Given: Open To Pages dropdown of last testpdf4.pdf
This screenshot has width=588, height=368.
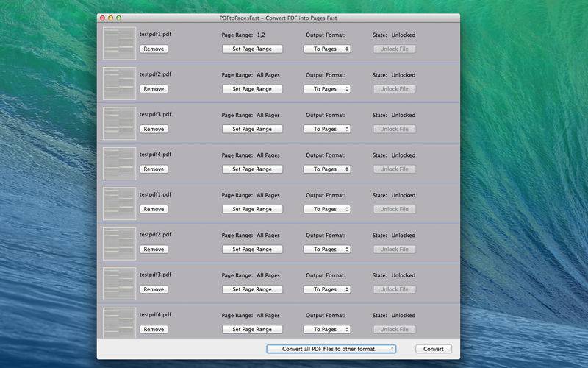Looking at the screenshot, I should coord(327,329).
